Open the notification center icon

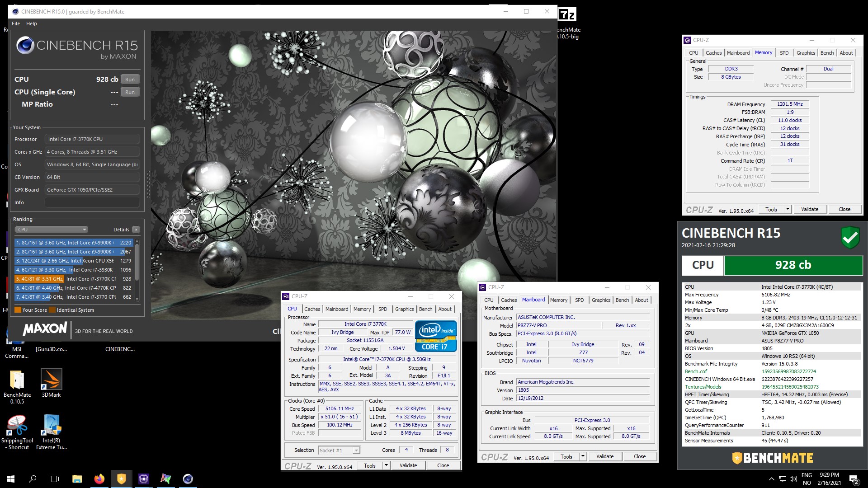point(854,479)
